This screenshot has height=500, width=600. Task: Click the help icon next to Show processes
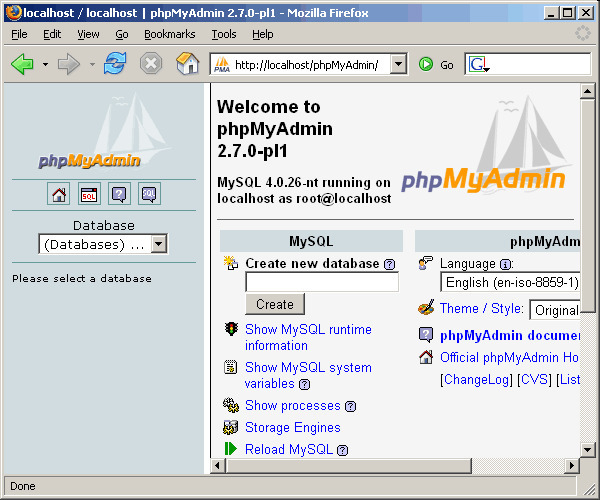pos(350,406)
